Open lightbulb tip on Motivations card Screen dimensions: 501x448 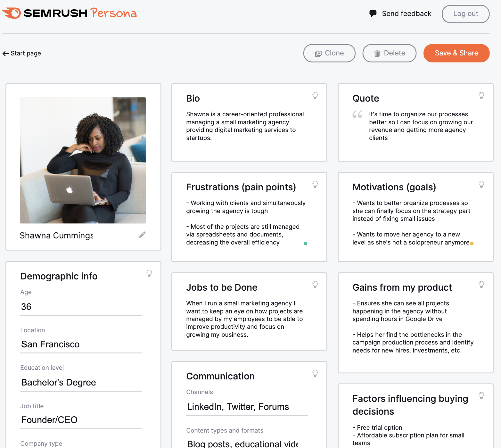click(481, 184)
